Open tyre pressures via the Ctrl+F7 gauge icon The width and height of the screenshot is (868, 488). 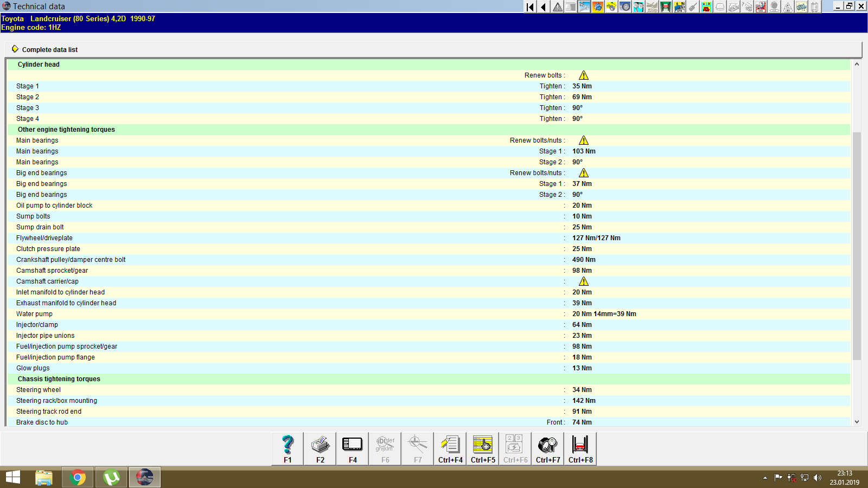[x=547, y=448]
